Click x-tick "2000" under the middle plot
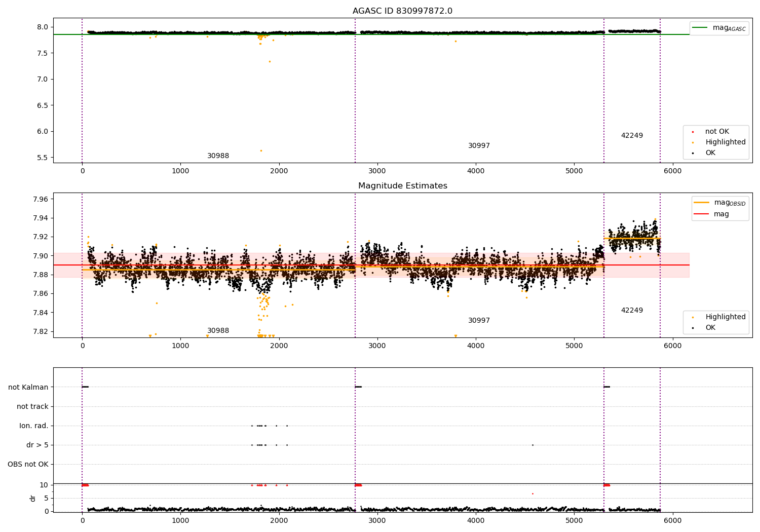This screenshot has width=760, height=532. click(x=279, y=346)
